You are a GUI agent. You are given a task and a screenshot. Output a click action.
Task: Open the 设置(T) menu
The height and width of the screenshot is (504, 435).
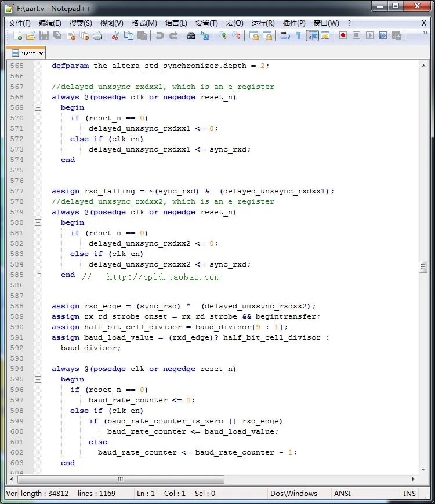(206, 23)
